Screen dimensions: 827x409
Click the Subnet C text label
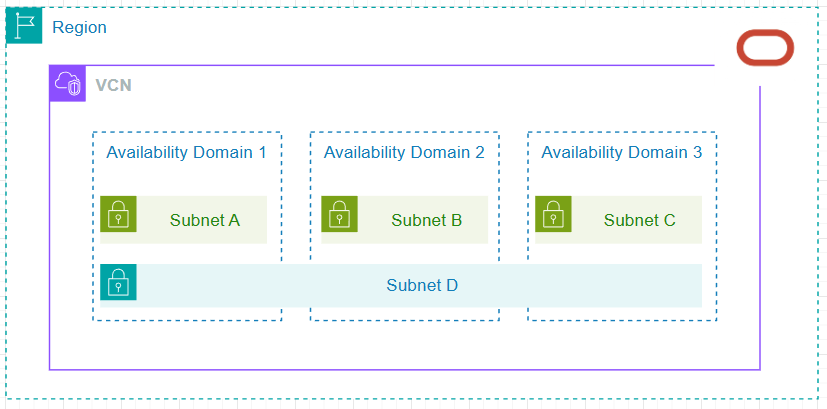pyautogui.click(x=639, y=220)
